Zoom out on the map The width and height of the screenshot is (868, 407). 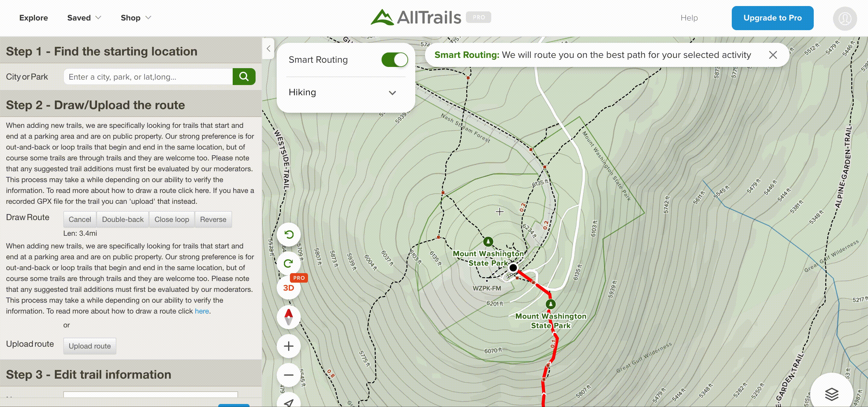pyautogui.click(x=289, y=375)
